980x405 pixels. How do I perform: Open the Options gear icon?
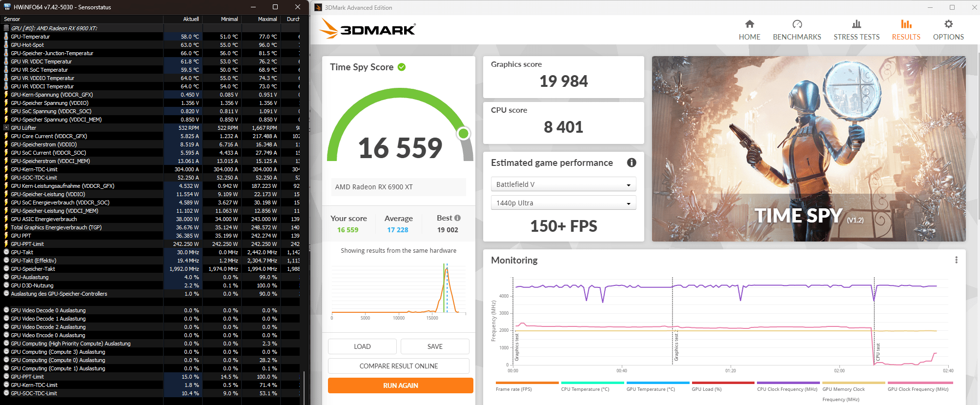[x=948, y=24]
